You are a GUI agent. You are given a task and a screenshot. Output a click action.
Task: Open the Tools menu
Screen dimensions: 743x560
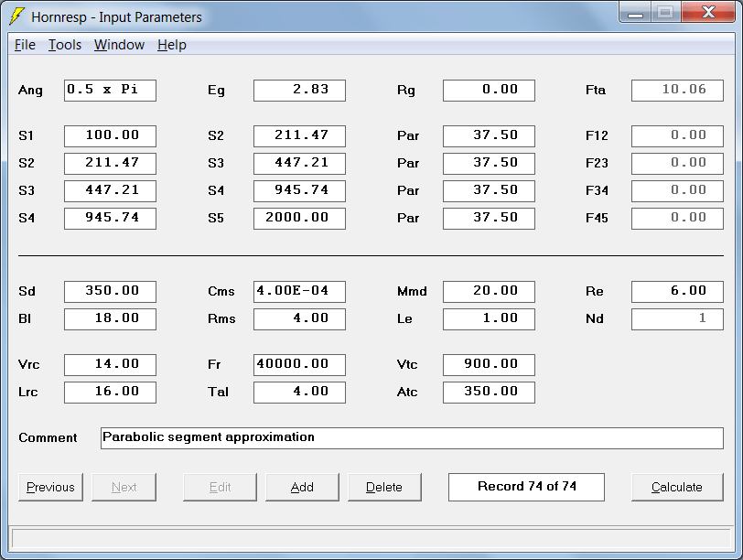(x=65, y=45)
